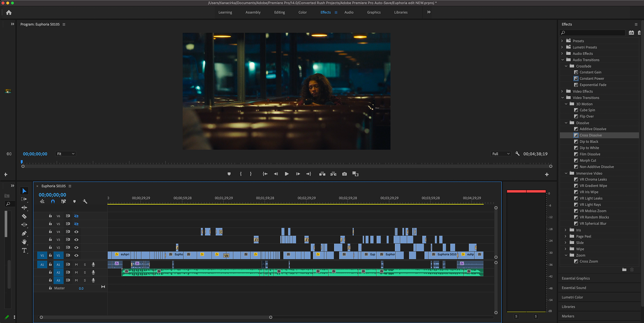
Task: Toggle Linked Selection in timeline
Action: click(x=63, y=201)
